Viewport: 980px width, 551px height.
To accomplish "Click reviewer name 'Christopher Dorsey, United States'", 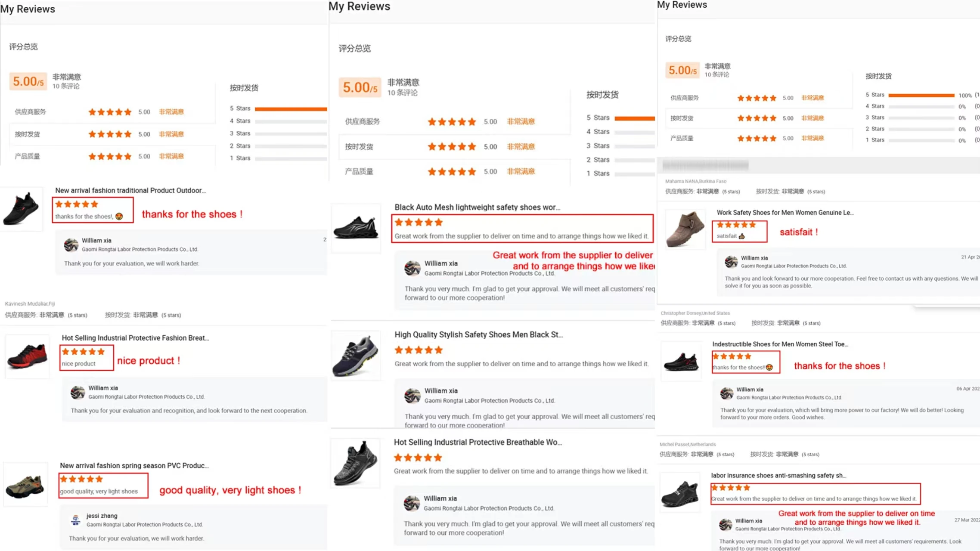I will 695,313.
